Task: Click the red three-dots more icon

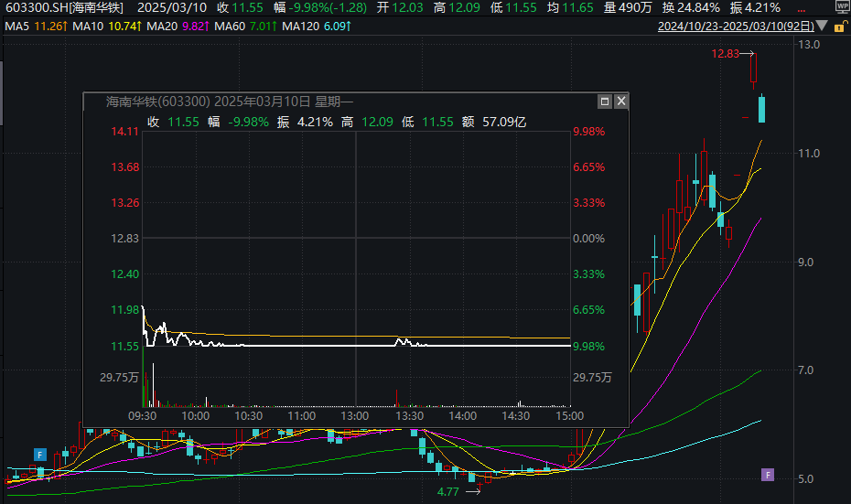Action: click(x=803, y=7)
